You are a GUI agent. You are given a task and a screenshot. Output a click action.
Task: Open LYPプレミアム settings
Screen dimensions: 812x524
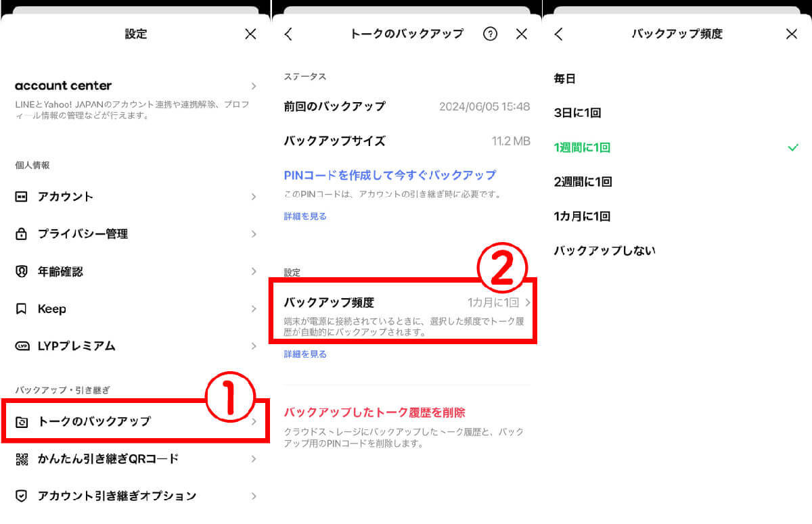coord(135,346)
